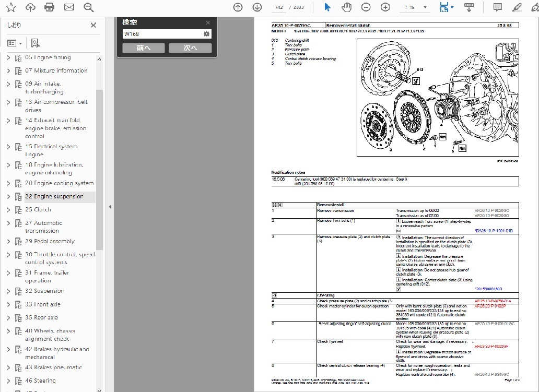Click the find current bookmark icon
The width and height of the screenshot is (539, 392).
click(x=36, y=43)
